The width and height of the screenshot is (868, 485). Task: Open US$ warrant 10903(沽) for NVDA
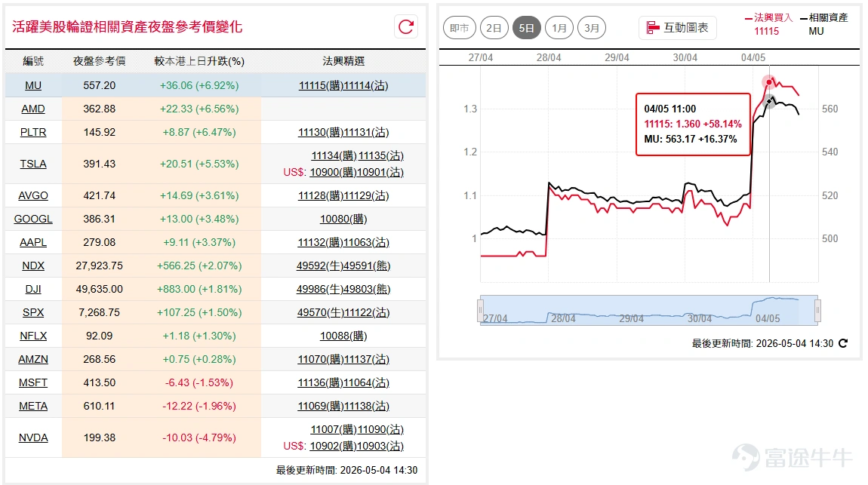pos(380,447)
